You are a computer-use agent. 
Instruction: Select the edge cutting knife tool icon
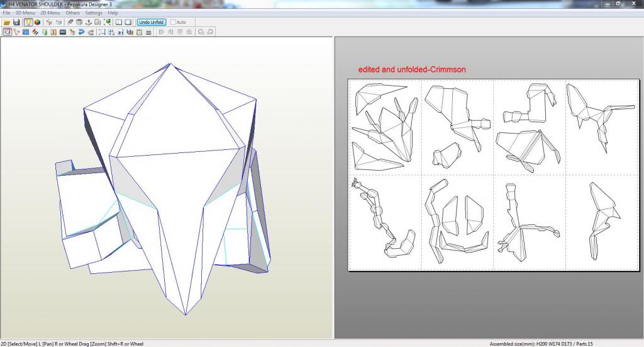point(70,22)
